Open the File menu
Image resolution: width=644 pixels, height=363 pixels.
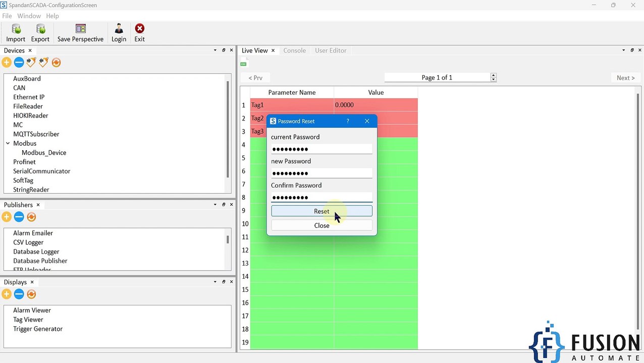click(7, 16)
